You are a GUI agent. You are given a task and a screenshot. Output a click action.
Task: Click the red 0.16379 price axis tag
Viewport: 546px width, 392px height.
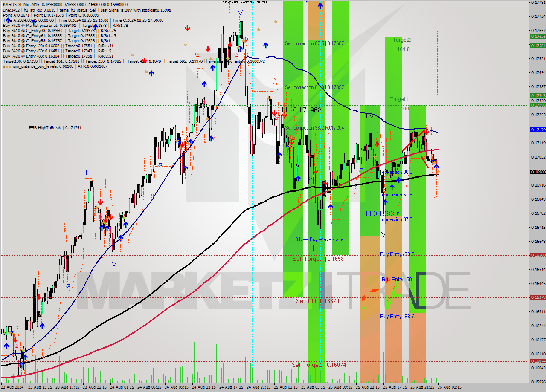[537, 297]
